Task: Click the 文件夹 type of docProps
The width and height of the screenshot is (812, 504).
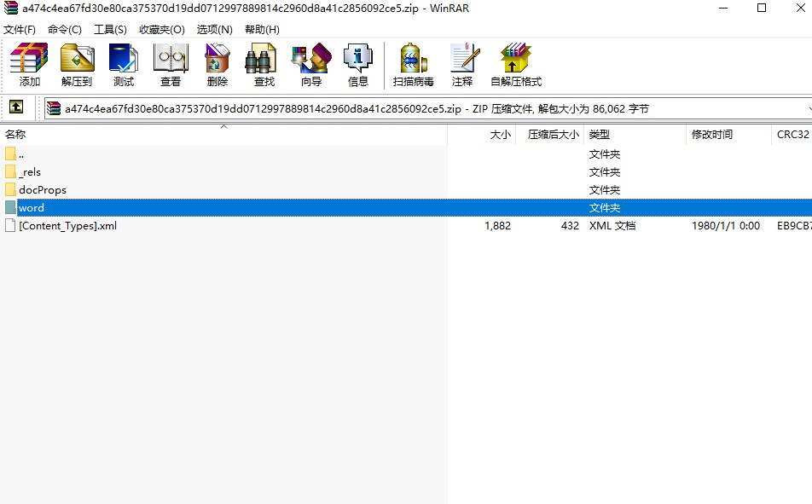Action: (x=605, y=190)
